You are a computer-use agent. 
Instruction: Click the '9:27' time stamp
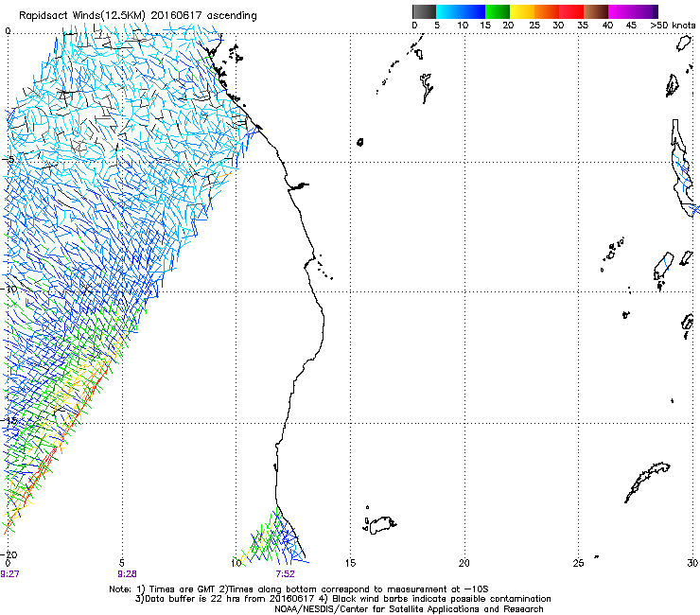tap(9, 574)
